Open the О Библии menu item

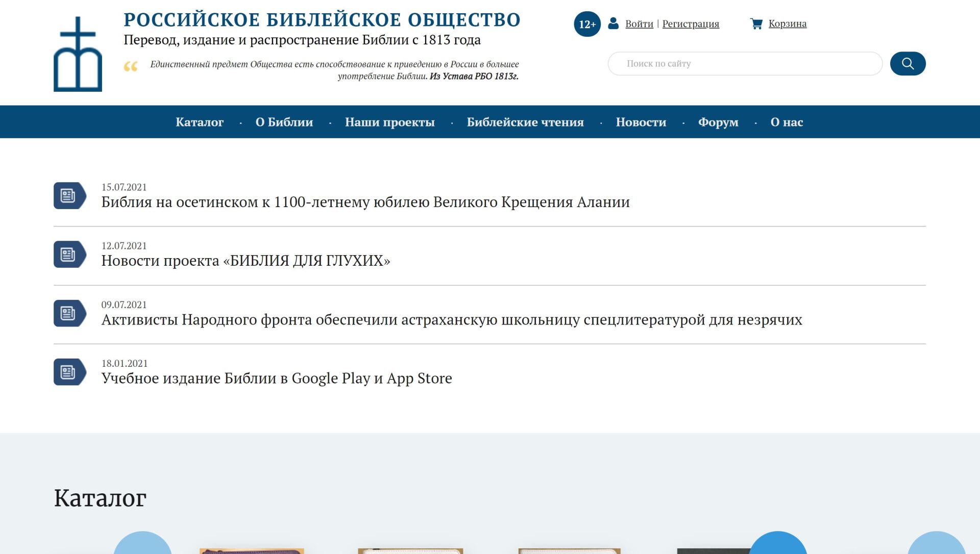pos(284,122)
